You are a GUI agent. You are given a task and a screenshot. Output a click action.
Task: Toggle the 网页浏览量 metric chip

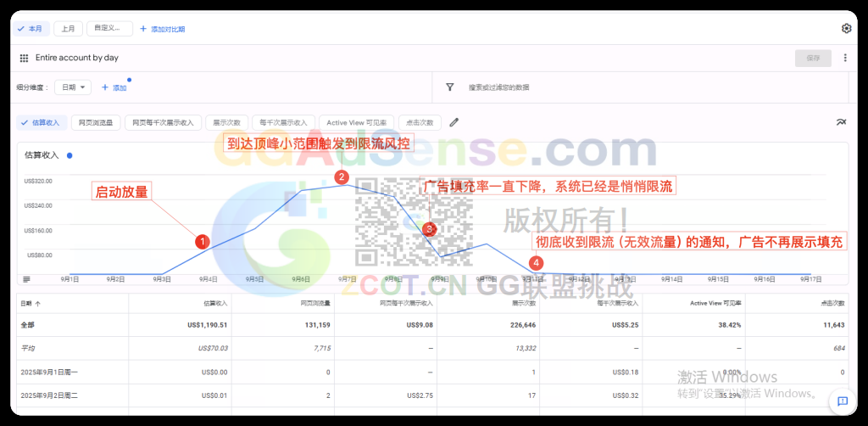[96, 122]
